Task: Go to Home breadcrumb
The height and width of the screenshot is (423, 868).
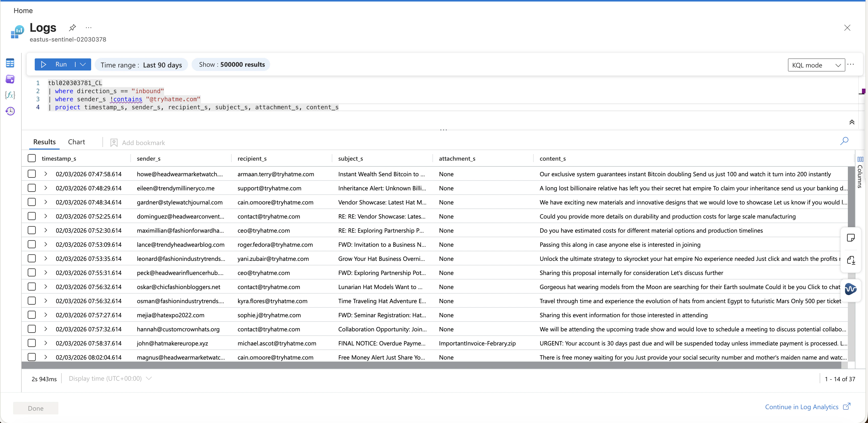Action: click(23, 10)
